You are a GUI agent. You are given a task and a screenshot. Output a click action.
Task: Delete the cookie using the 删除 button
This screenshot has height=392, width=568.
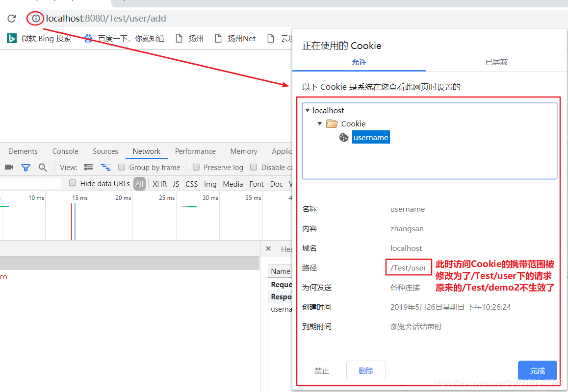365,370
